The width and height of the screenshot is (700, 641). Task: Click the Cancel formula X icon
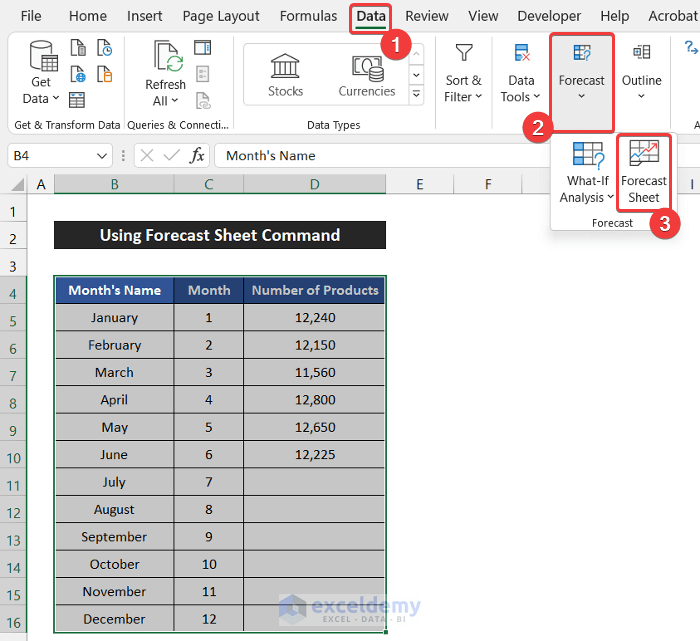(x=147, y=156)
